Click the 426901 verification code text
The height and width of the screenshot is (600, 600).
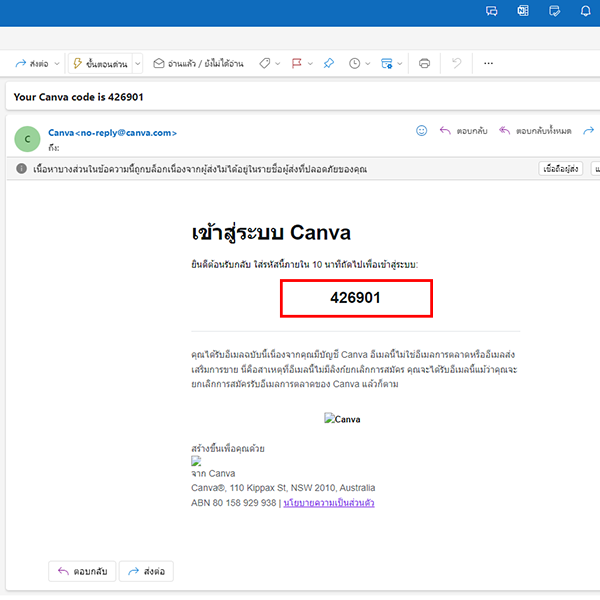[x=355, y=298]
